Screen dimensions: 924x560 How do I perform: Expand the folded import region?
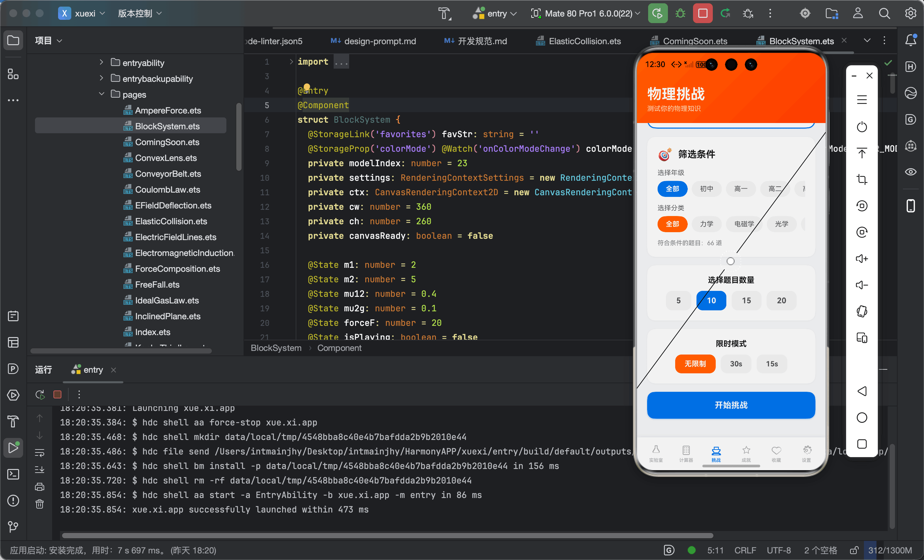point(291,61)
